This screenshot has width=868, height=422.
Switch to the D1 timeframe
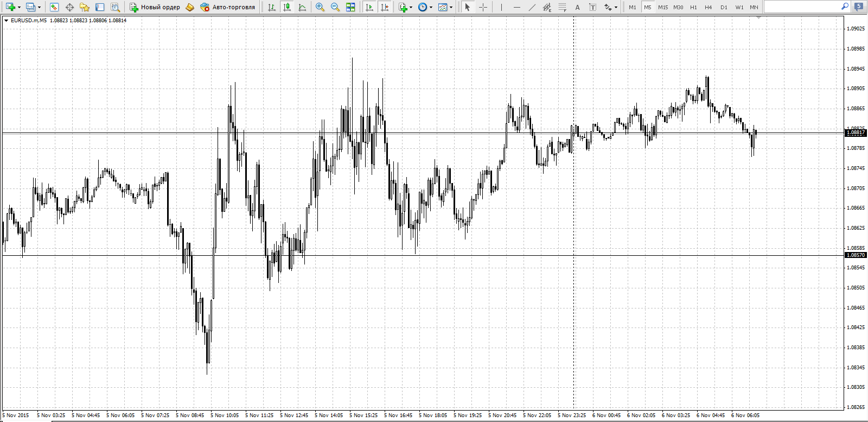[724, 7]
